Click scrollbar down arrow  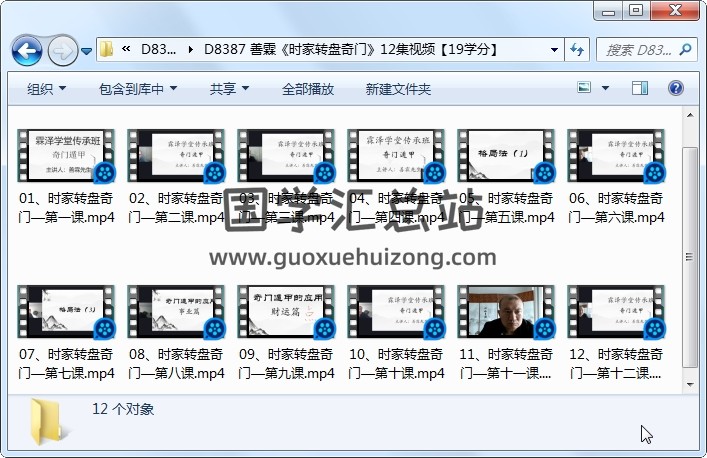click(690, 384)
